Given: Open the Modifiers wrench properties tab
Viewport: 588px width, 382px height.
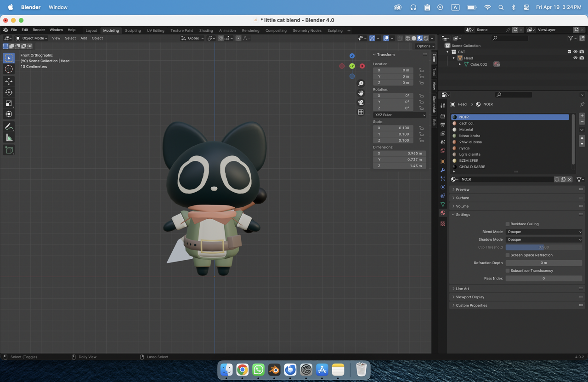Looking at the screenshot, I should tap(443, 170).
